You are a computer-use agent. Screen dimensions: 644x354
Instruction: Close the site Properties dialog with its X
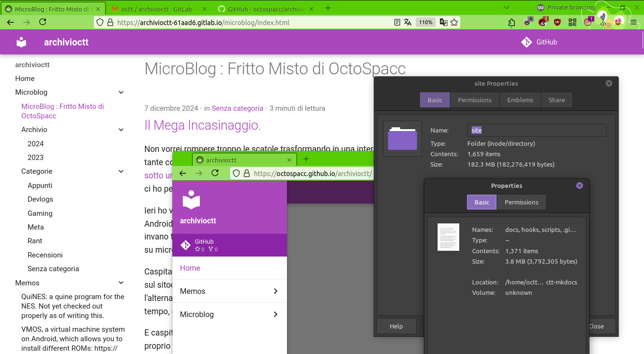609,83
